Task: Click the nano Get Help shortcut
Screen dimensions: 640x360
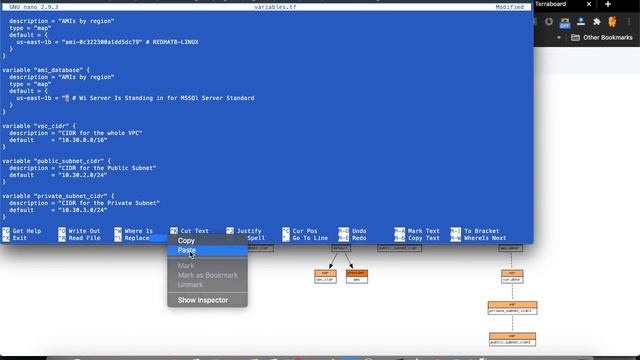Action: 22,231
